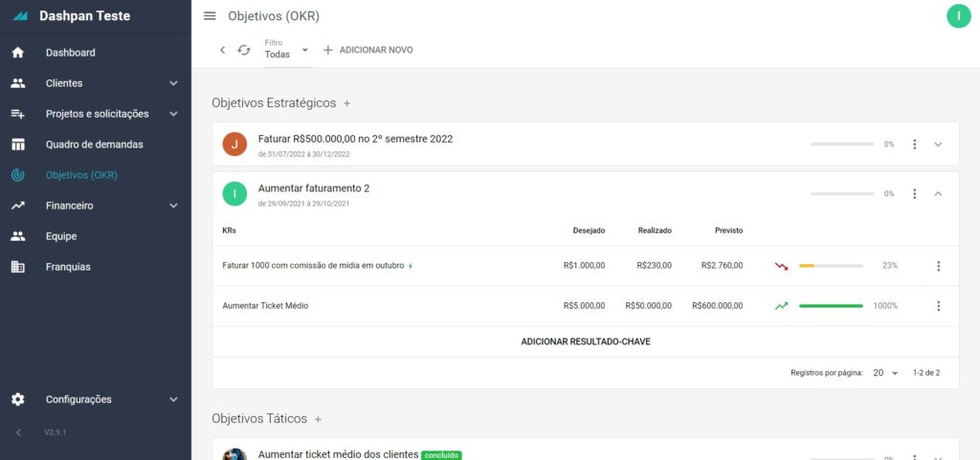Click the Previsto column header
The image size is (980, 460).
click(728, 230)
